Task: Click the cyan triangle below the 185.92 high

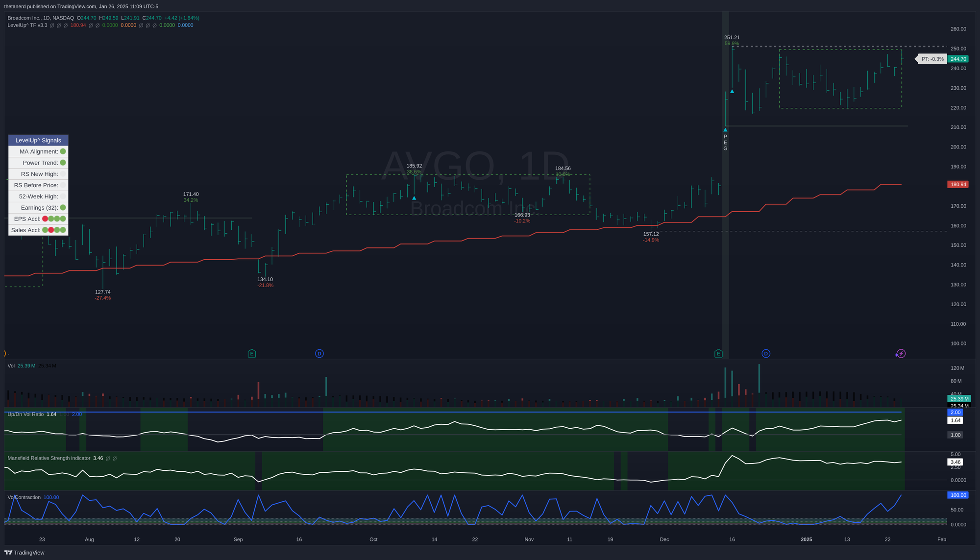Action: [x=414, y=198]
